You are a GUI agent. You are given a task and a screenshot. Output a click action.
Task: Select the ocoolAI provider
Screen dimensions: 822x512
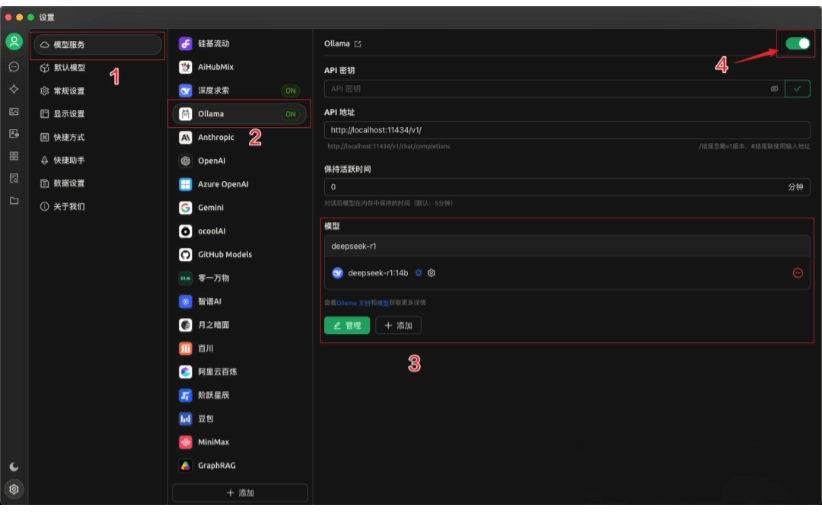click(x=239, y=231)
